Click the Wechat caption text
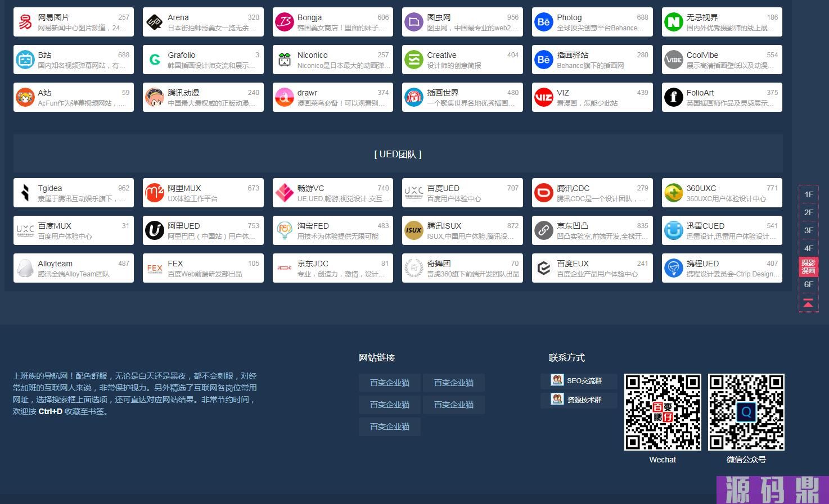The image size is (829, 504). click(x=663, y=460)
